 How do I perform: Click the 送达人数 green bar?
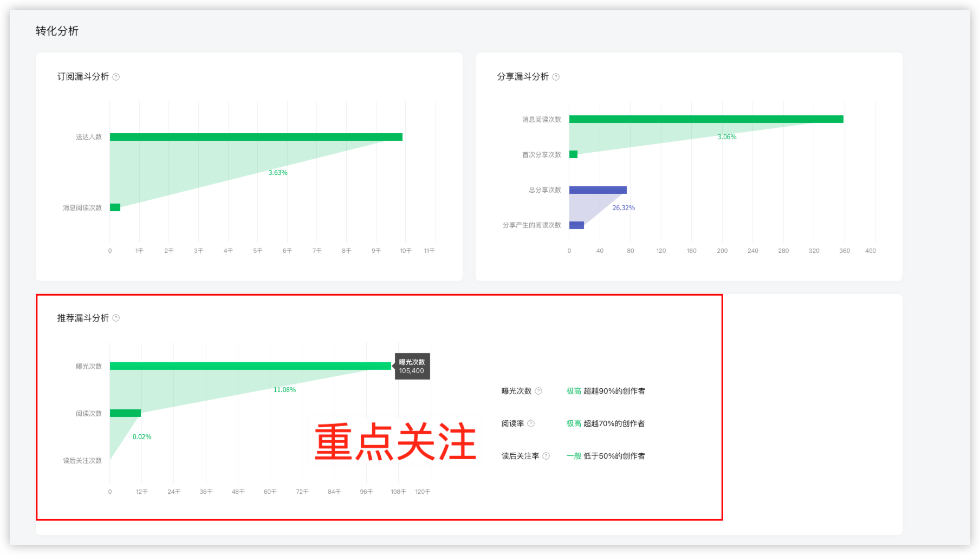pyautogui.click(x=256, y=137)
